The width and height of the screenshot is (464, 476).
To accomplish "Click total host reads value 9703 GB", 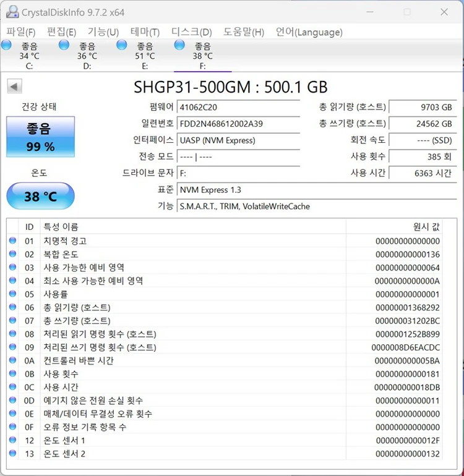I will [x=423, y=107].
